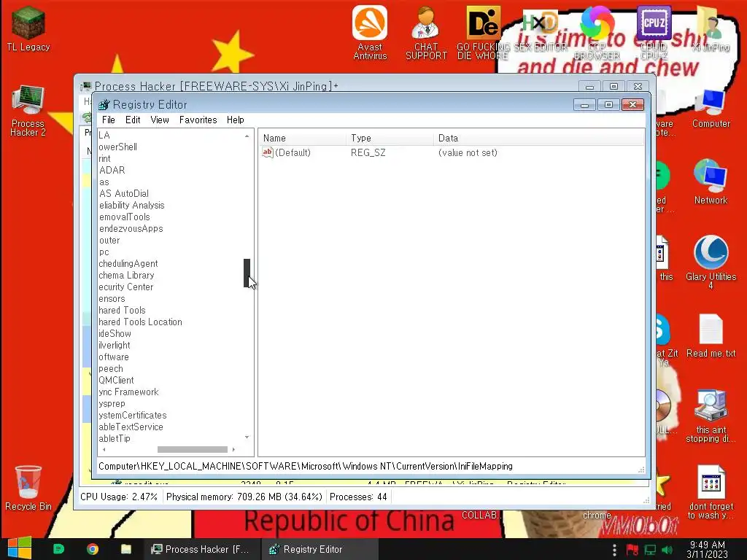The image size is (747, 560).
Task: Click the '(value not set)' data cell
Action: pyautogui.click(x=468, y=153)
